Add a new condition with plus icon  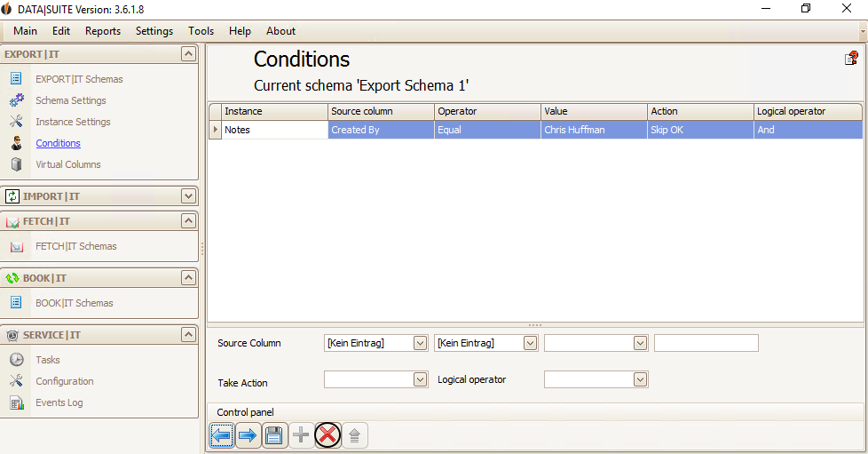point(301,435)
